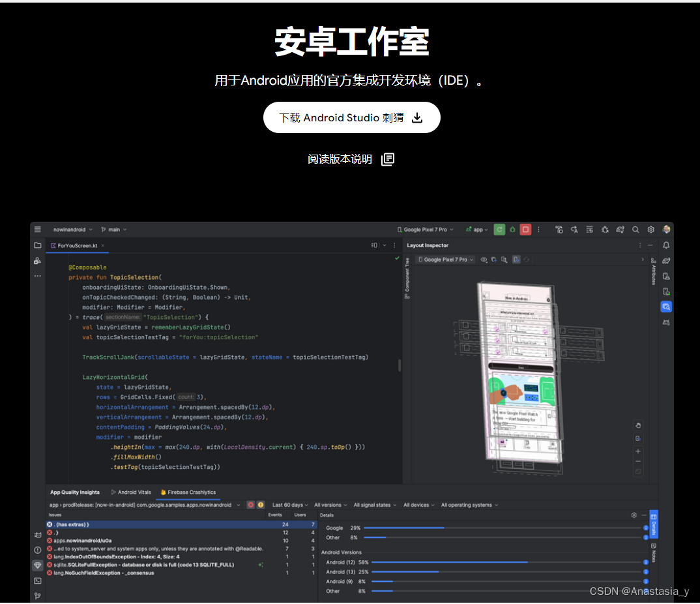Click Apply Code Changes icon
The width and height of the screenshot is (700, 604).
[574, 229]
